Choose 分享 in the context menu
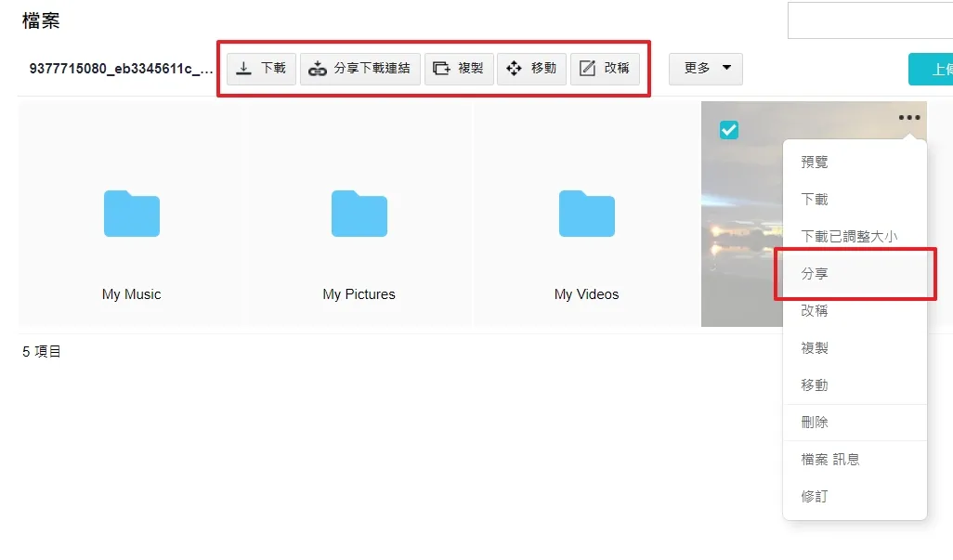 [855, 273]
